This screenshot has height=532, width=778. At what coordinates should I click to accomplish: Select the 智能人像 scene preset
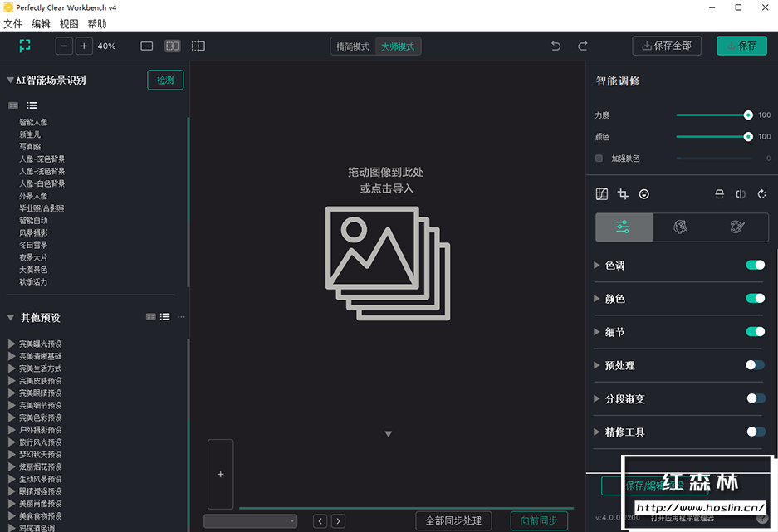click(x=33, y=122)
